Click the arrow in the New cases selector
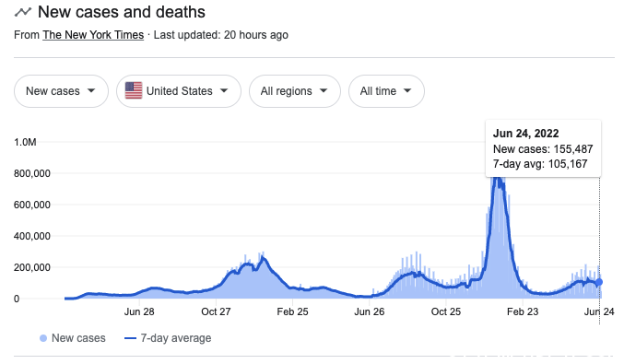 pyautogui.click(x=91, y=90)
